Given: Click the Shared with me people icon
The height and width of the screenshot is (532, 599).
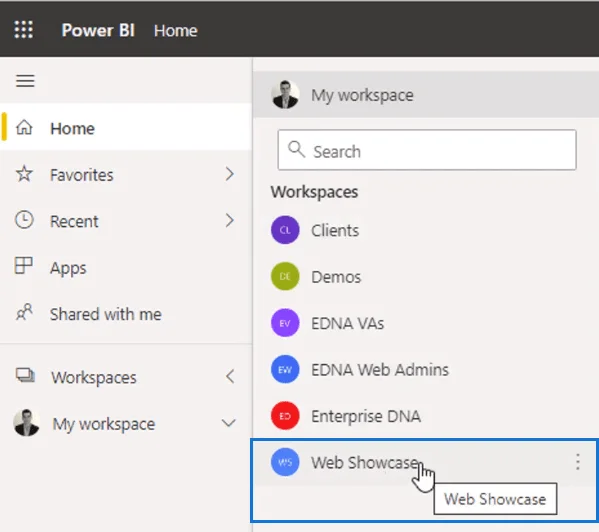Looking at the screenshot, I should pos(24,312).
